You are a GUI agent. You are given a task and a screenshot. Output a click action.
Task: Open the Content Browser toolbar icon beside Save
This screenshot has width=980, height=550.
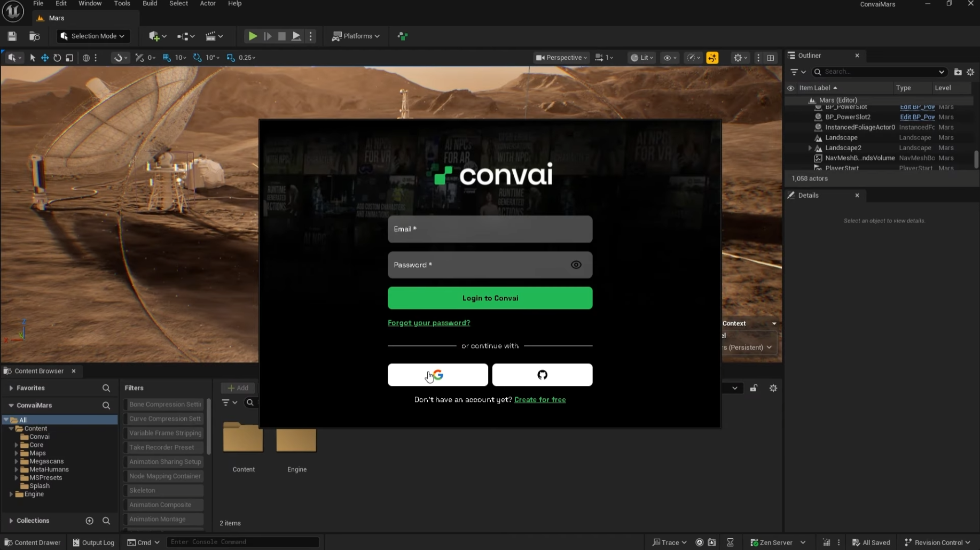click(x=35, y=36)
